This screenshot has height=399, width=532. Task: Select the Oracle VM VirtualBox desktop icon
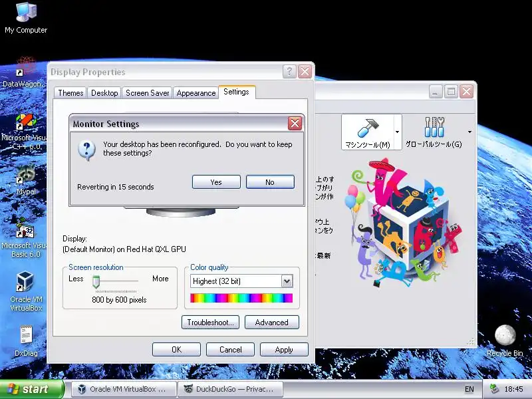(x=26, y=291)
